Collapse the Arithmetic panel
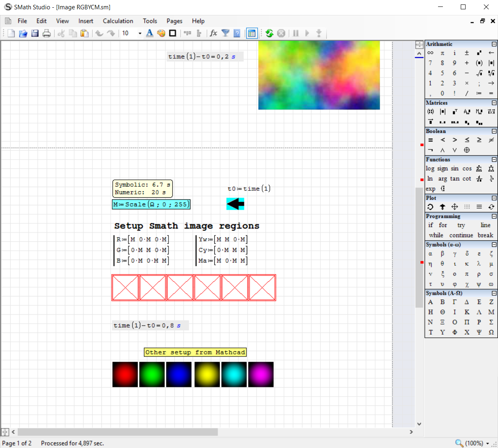This screenshot has width=498, height=448. coord(494,44)
